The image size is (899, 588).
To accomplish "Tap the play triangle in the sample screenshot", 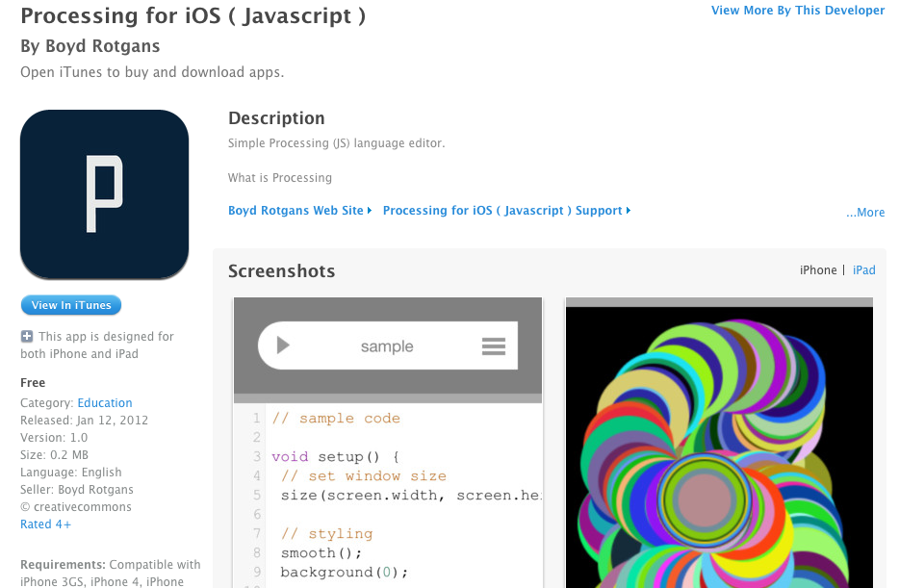I will [x=283, y=345].
